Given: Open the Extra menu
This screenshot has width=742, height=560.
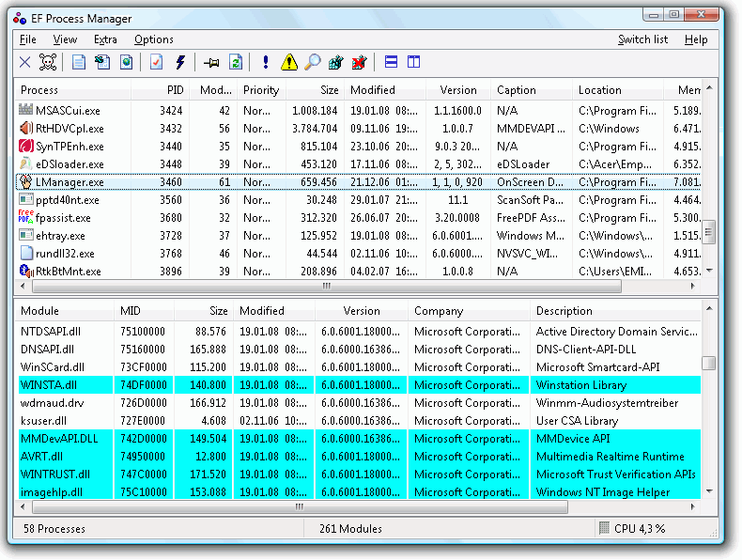Looking at the screenshot, I should pos(105,39).
